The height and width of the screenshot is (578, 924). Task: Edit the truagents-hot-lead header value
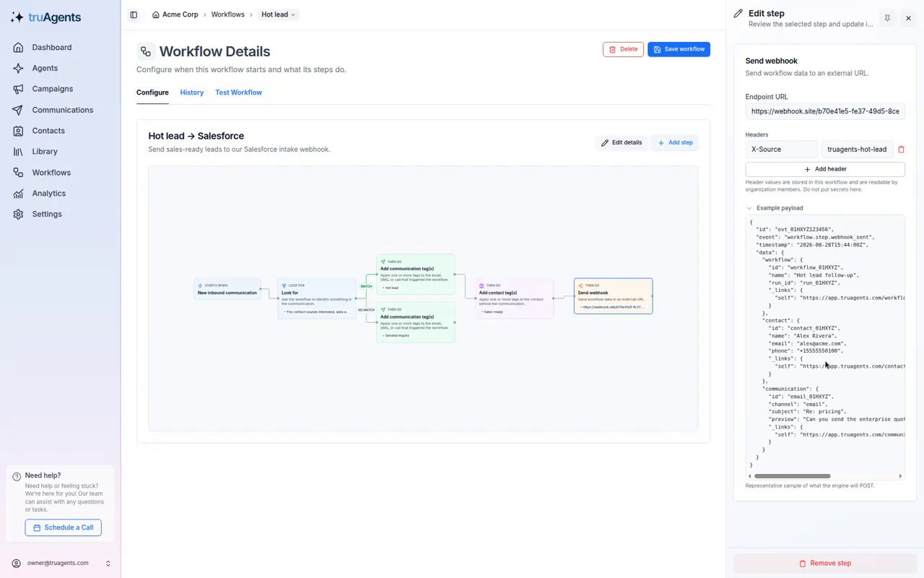pyautogui.click(x=858, y=150)
